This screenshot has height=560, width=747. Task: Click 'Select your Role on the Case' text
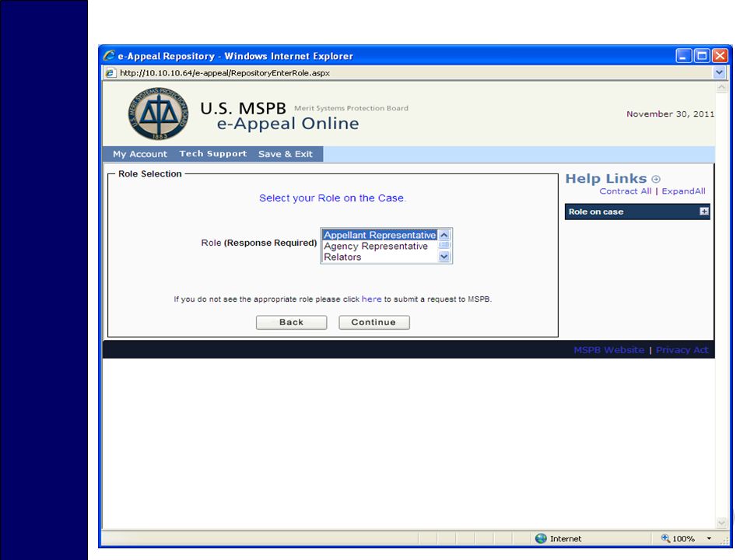pyautogui.click(x=332, y=198)
